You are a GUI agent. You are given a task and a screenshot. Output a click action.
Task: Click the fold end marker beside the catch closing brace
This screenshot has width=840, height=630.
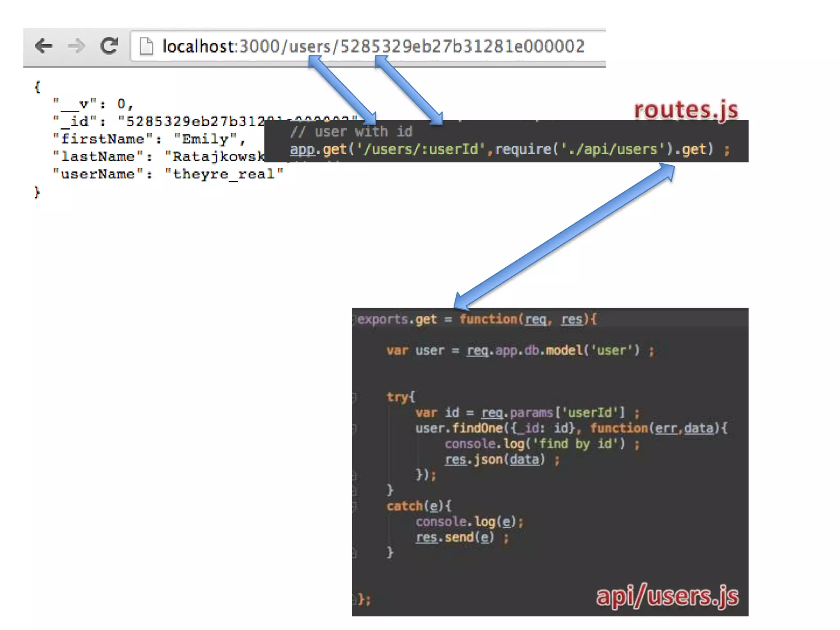(x=355, y=553)
